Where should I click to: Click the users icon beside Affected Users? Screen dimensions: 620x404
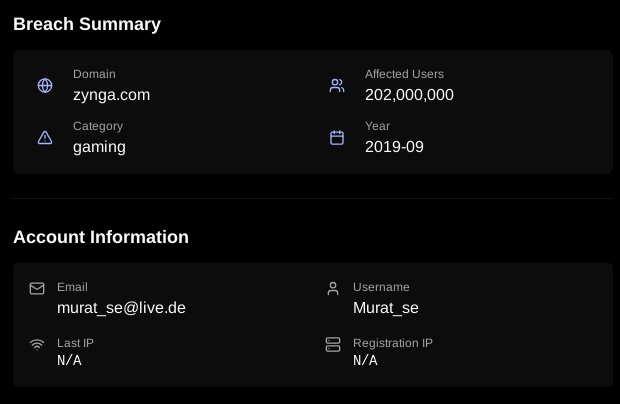tap(337, 85)
